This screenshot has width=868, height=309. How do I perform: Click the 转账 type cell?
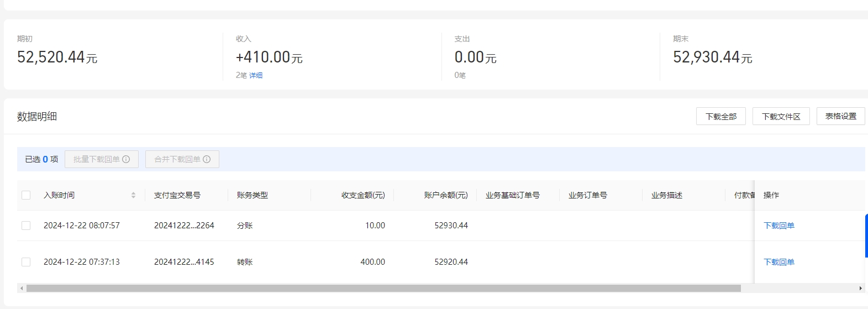pos(245,262)
